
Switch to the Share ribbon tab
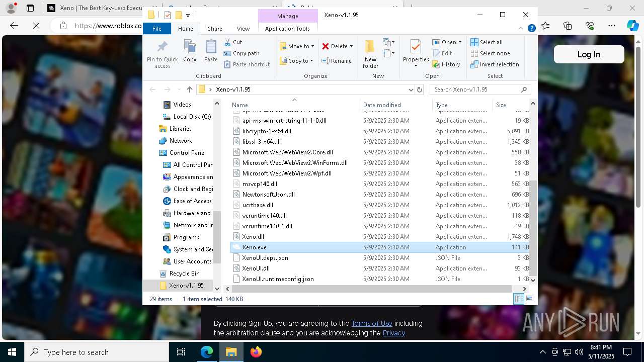(215, 29)
